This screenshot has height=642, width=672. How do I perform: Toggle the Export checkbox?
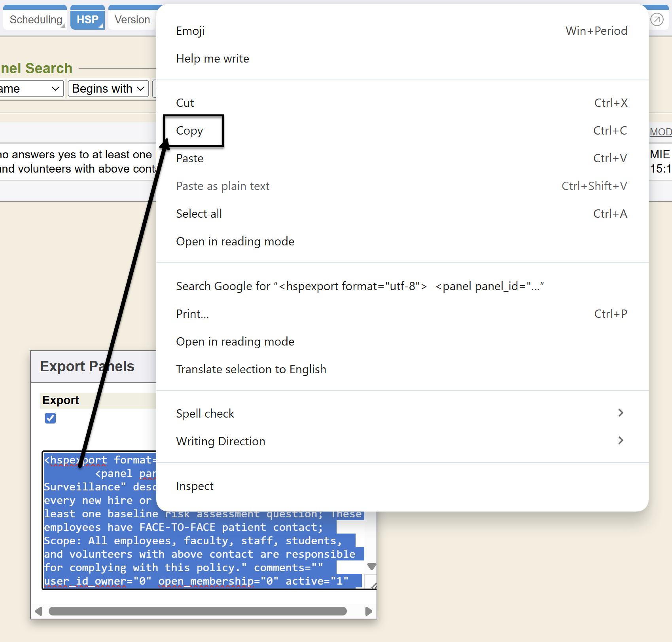[50, 418]
